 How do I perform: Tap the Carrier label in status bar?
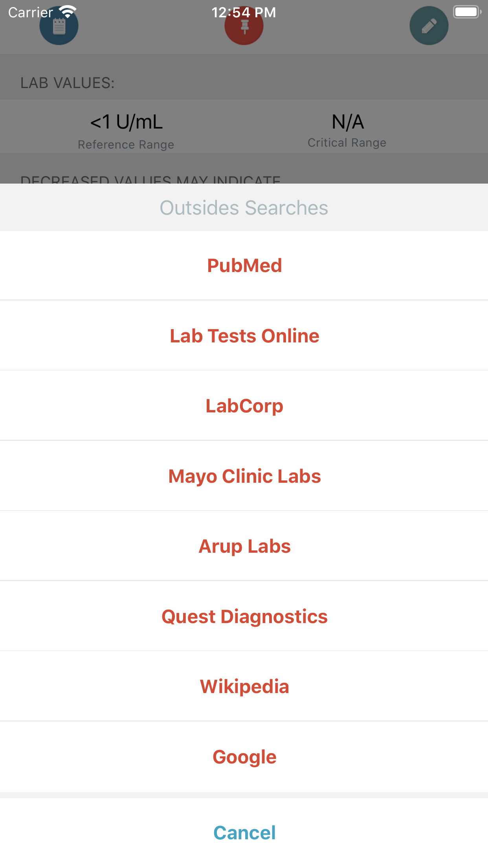click(31, 13)
